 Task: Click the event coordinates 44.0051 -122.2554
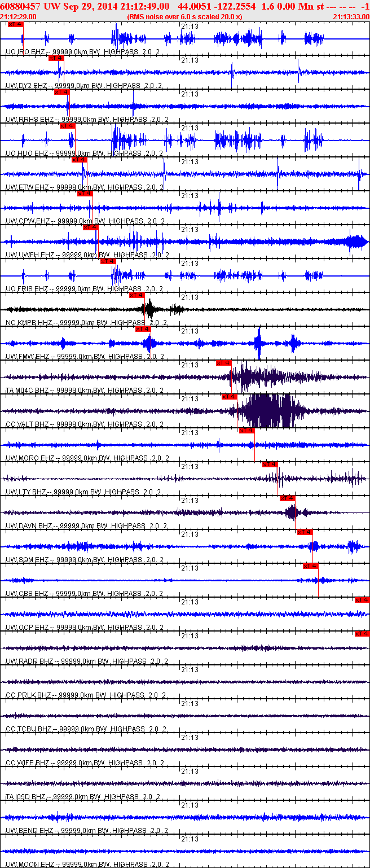tap(217, 6)
